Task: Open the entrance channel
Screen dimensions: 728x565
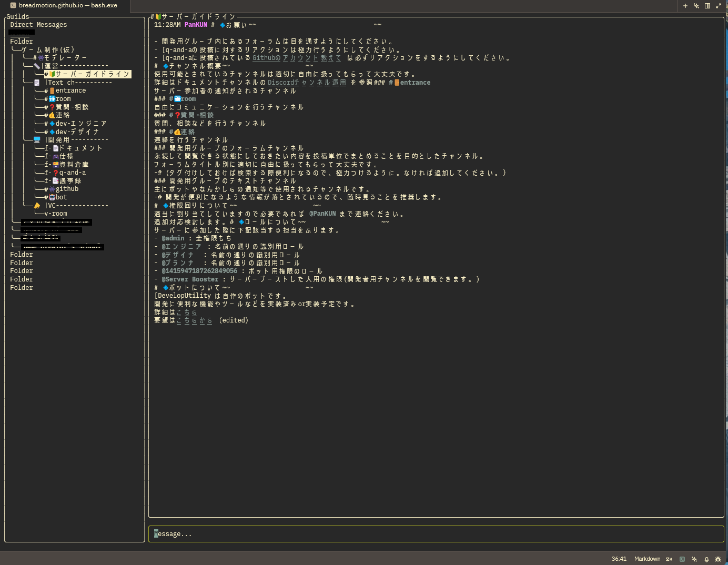Action: click(70, 90)
